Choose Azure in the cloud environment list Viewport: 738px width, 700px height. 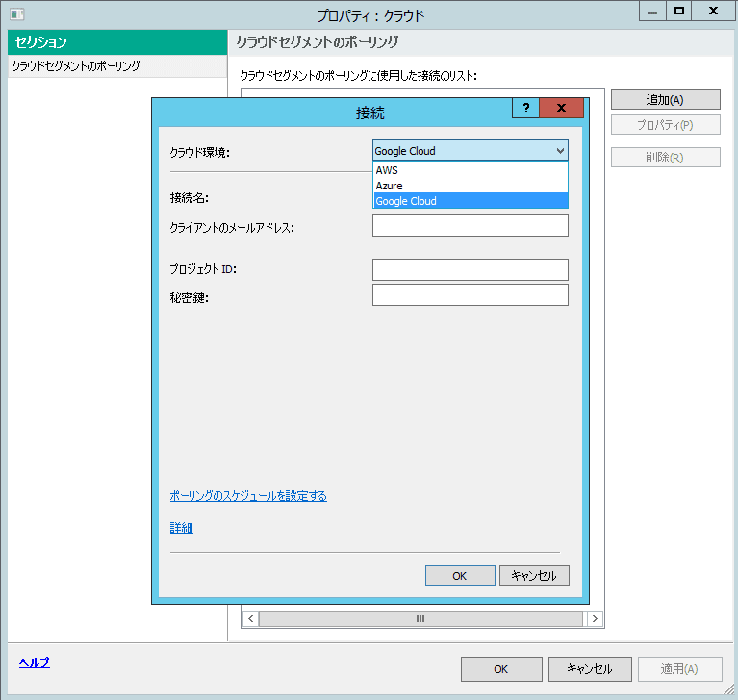[471, 186]
